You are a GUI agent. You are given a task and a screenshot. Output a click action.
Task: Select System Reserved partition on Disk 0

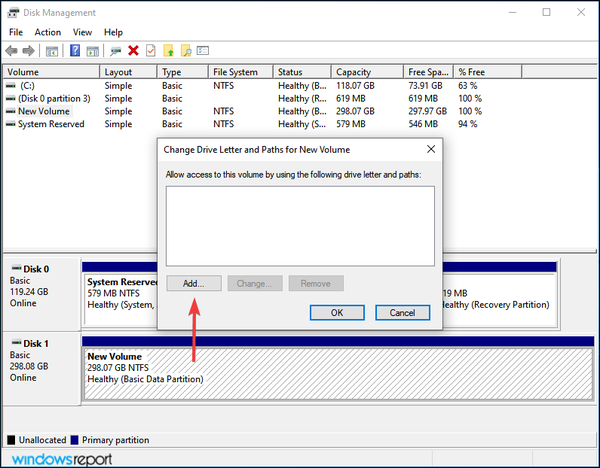tap(121, 299)
